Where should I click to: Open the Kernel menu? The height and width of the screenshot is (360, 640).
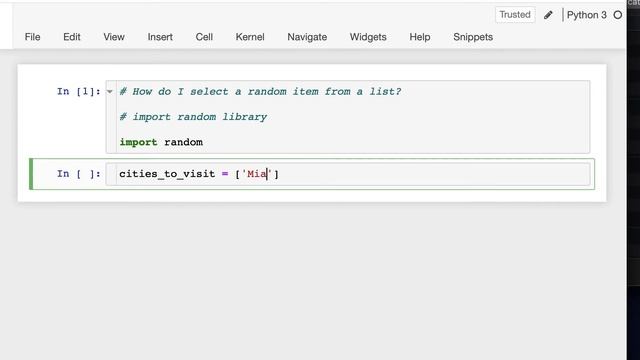(250, 37)
